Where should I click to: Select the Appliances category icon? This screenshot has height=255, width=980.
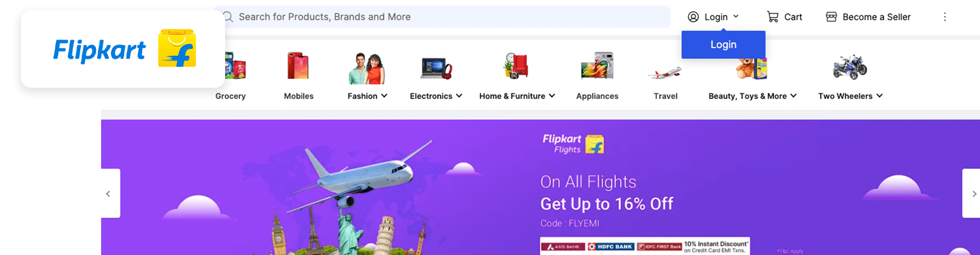[x=597, y=66]
